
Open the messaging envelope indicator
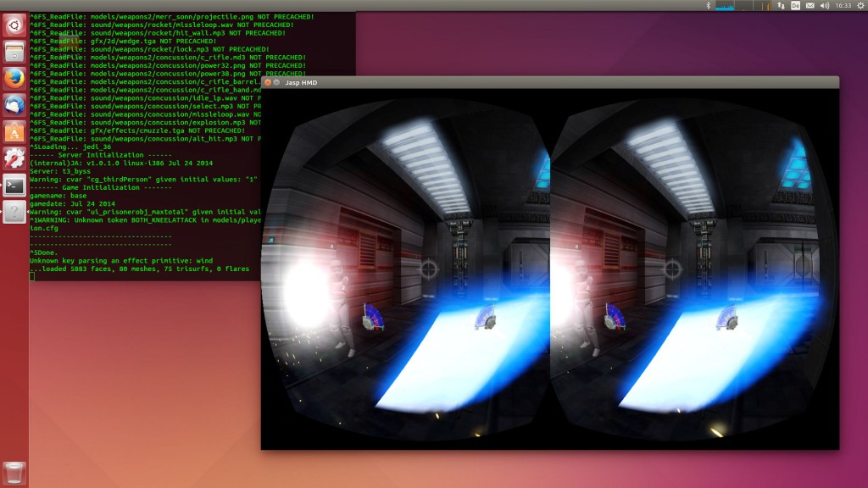[x=810, y=6]
